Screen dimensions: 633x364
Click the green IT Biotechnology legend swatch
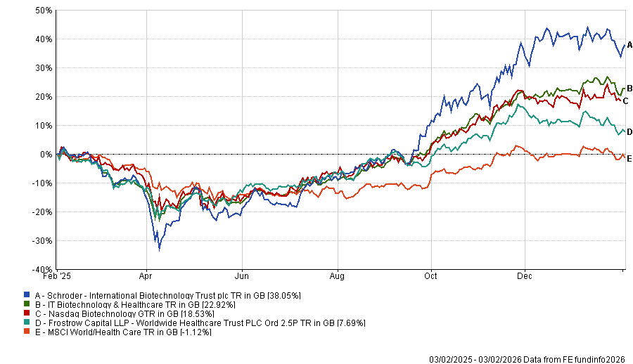pyautogui.click(x=27, y=305)
